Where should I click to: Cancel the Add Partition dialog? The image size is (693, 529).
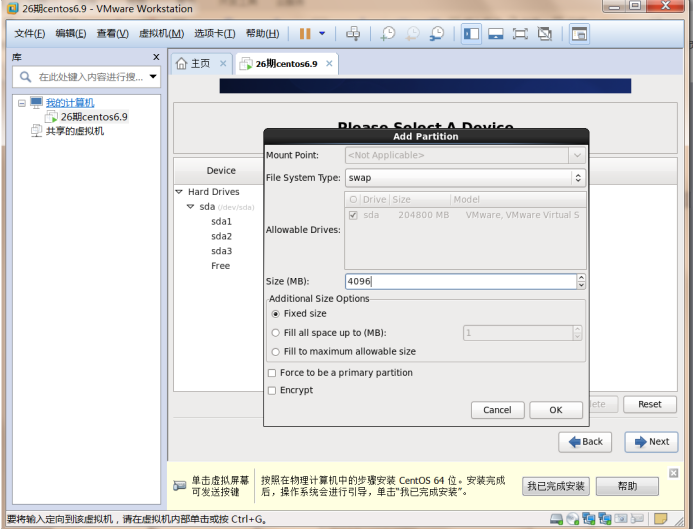[497, 410]
